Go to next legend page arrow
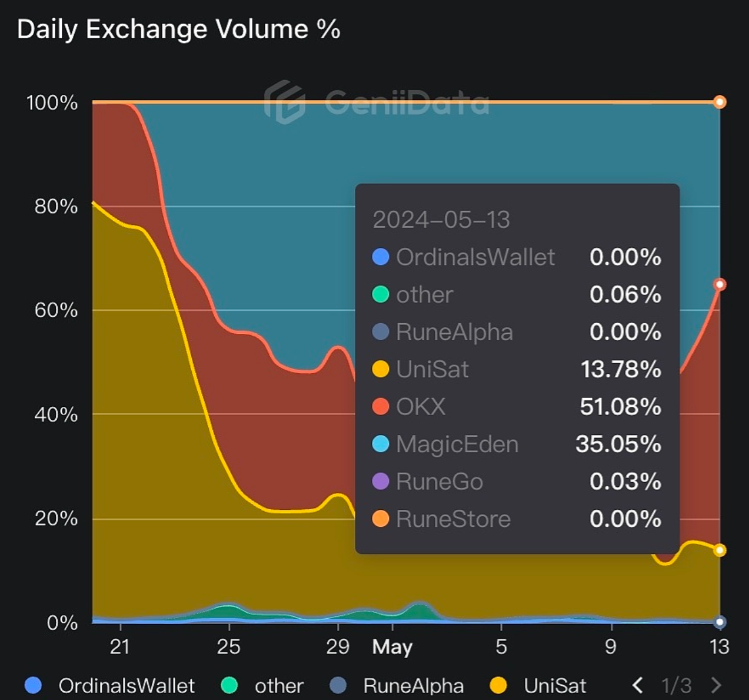749x700 pixels. pos(716,685)
